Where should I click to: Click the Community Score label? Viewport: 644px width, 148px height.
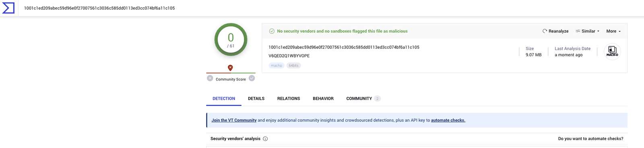tap(231, 79)
